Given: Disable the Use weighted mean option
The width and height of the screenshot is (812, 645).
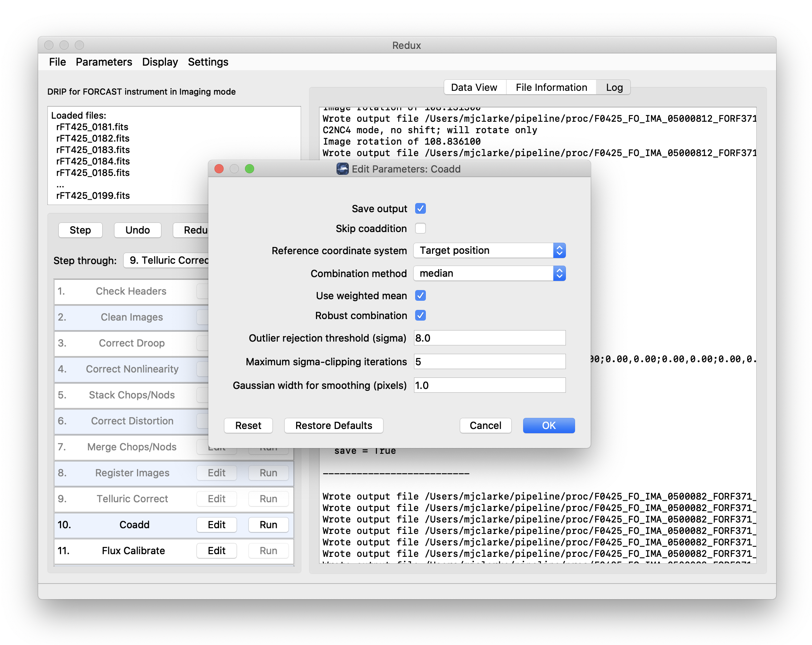Looking at the screenshot, I should coord(420,295).
